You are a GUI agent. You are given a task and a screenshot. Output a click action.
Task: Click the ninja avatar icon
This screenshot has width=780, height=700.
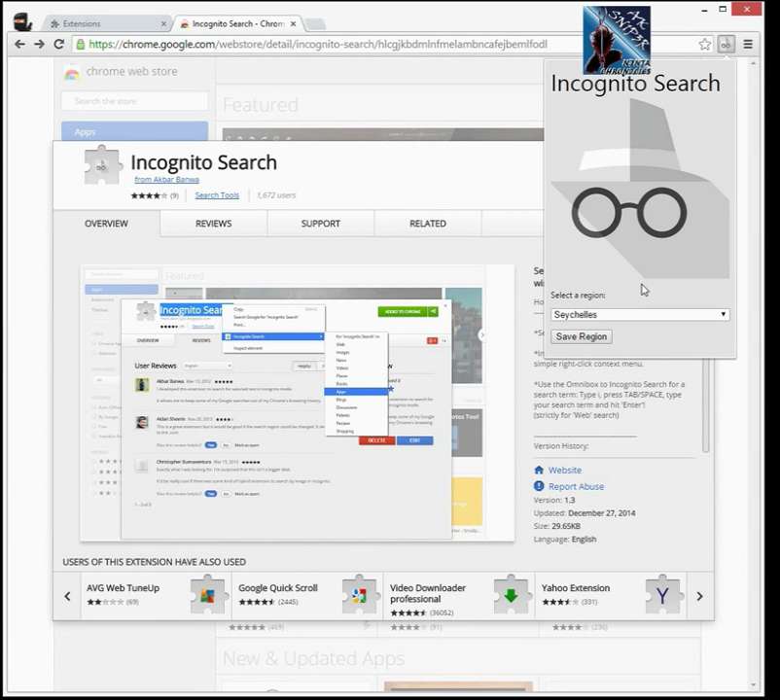click(x=22, y=22)
